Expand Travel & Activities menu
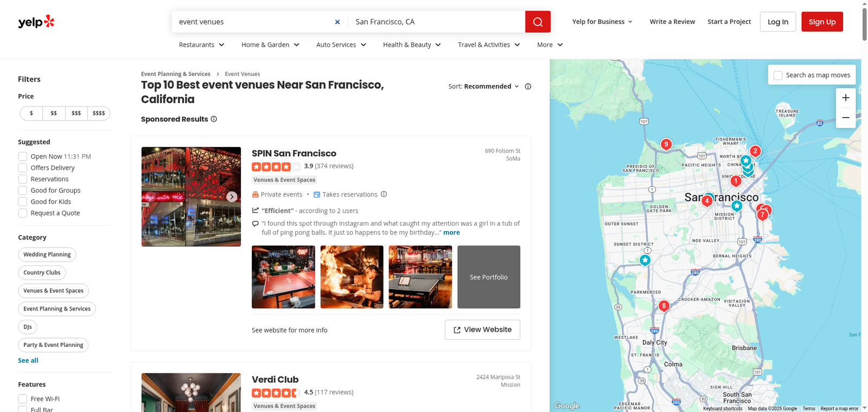868x412 pixels. click(489, 45)
